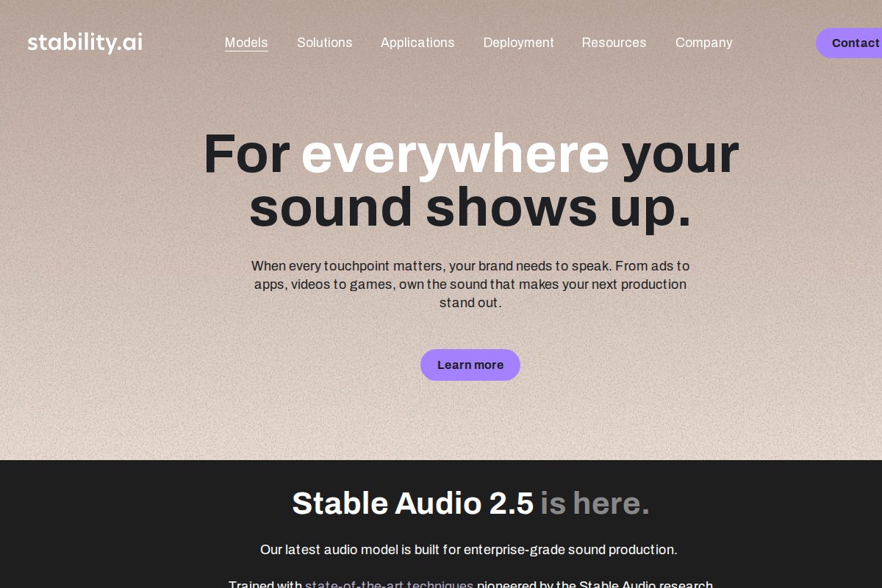This screenshot has width=882, height=588.
Task: Click the stability.ai logo
Action: pos(85,42)
